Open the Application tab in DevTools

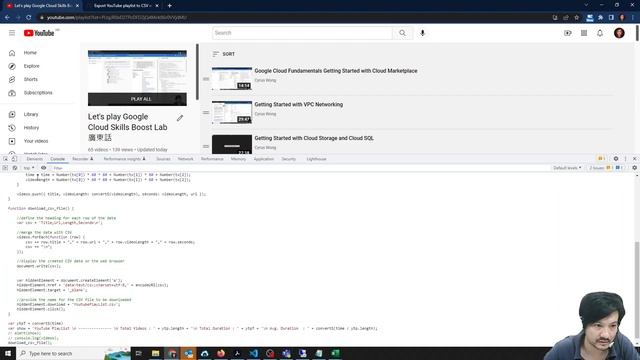coord(264,159)
